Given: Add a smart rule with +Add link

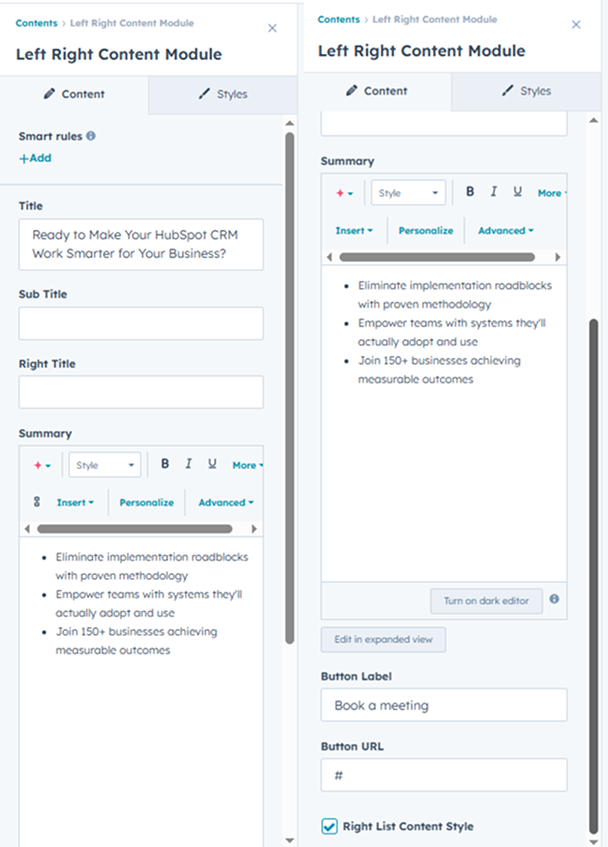Looking at the screenshot, I should click(x=35, y=158).
